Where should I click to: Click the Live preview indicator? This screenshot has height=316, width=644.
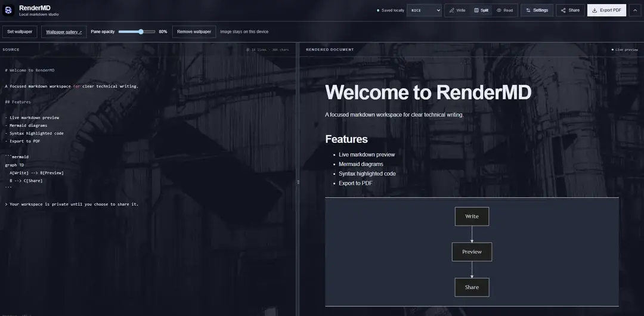(625, 49)
